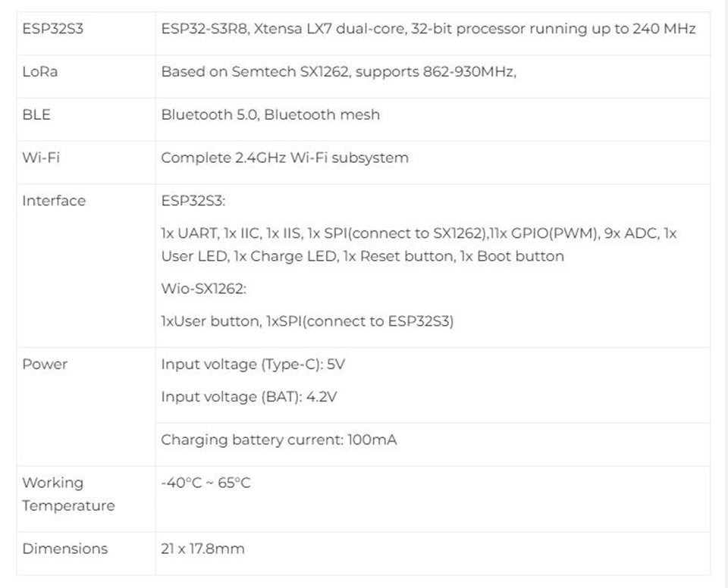The height and width of the screenshot is (588, 728).
Task: Click the Dimensions row label
Action: tap(65, 549)
